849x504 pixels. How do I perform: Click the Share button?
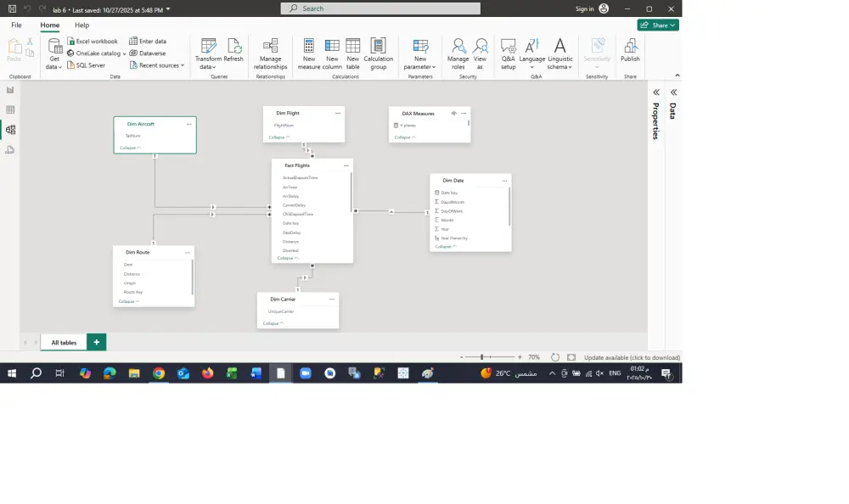pos(658,25)
